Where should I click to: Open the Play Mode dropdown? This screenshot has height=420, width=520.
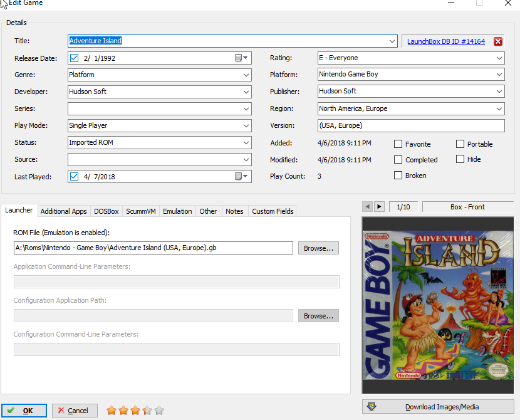246,126
